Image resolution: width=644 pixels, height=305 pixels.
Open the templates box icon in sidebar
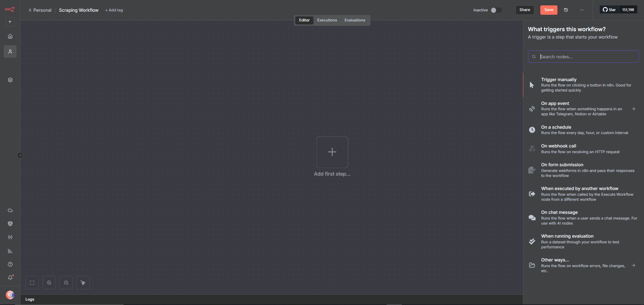tap(10, 224)
